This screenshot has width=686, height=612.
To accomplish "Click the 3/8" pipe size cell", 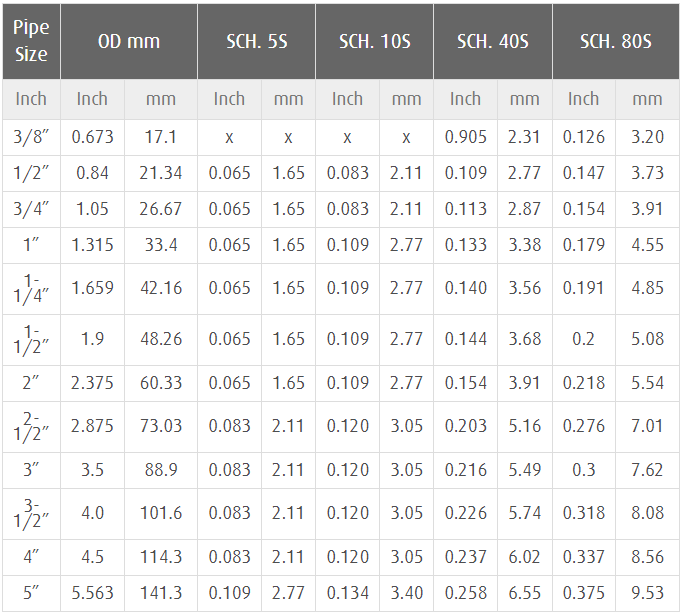I will pyautogui.click(x=31, y=137).
